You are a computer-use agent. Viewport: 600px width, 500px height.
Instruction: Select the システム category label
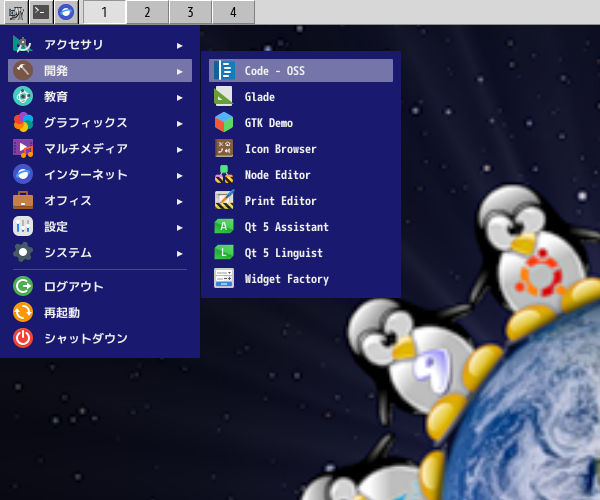coord(68,252)
